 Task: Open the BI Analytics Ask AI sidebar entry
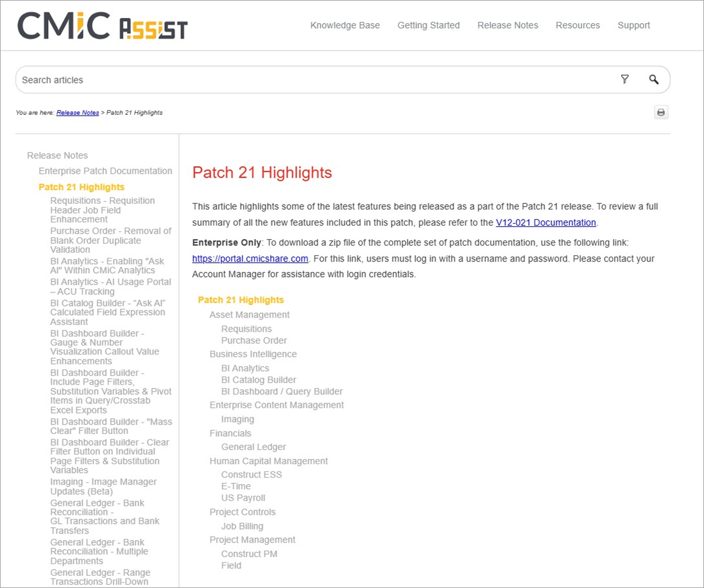[107, 265]
